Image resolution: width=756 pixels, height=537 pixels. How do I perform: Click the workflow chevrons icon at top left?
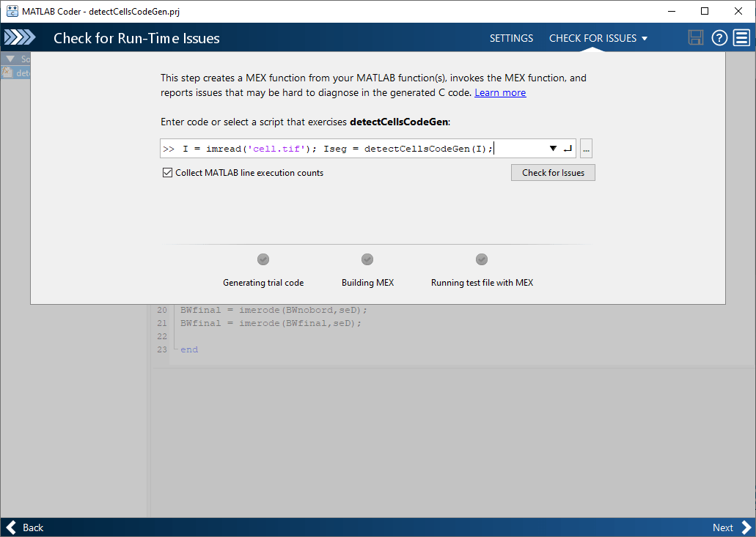(20, 37)
